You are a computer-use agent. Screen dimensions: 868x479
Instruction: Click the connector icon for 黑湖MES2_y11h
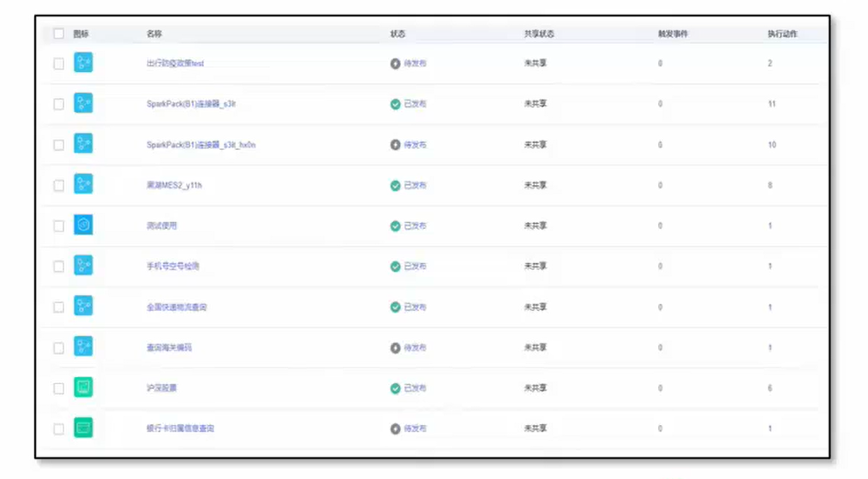83,184
